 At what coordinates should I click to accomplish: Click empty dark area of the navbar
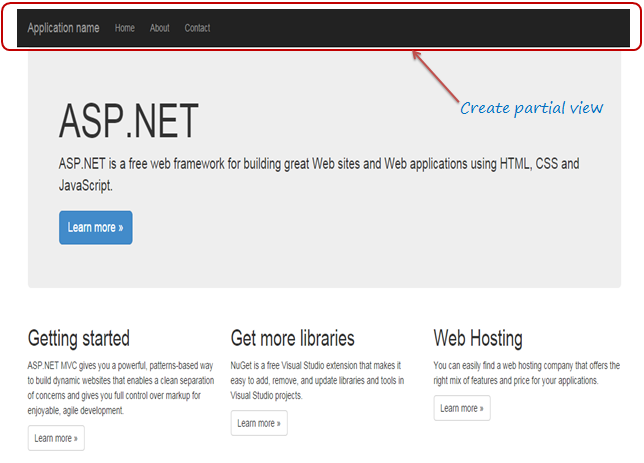point(420,28)
